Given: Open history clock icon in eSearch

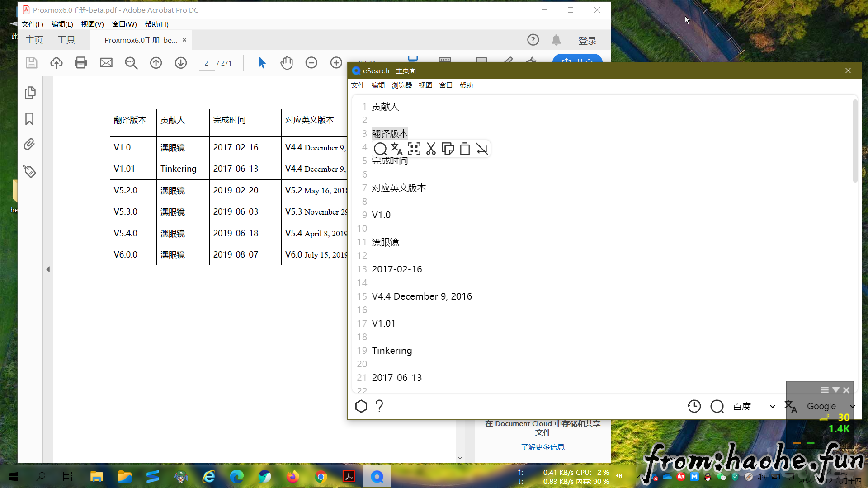Looking at the screenshot, I should 694,406.
